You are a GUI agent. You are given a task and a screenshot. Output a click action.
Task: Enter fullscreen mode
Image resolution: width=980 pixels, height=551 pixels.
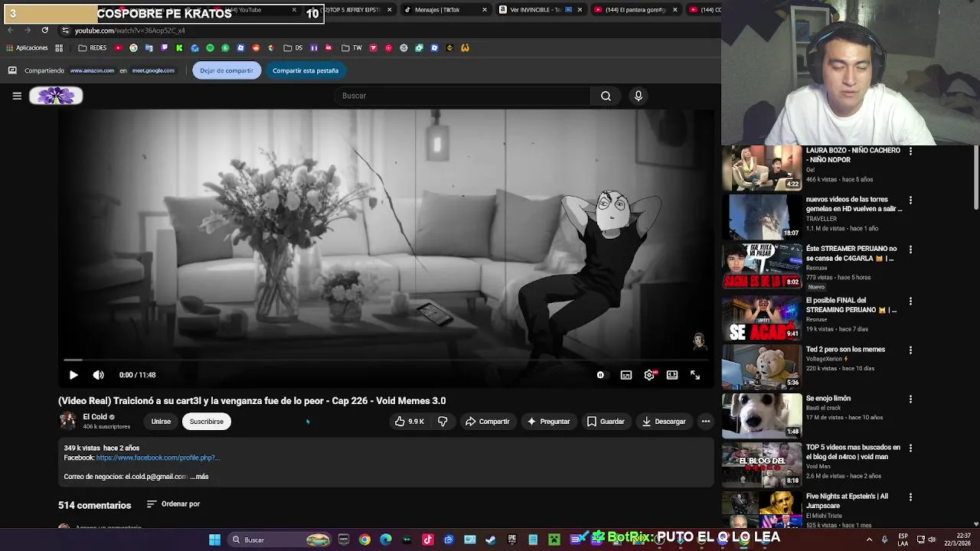pos(694,375)
